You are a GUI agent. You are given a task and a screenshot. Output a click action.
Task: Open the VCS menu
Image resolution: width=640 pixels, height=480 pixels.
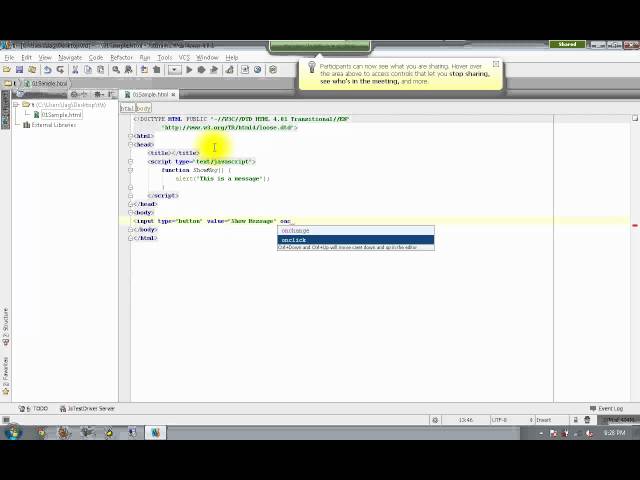point(184,58)
